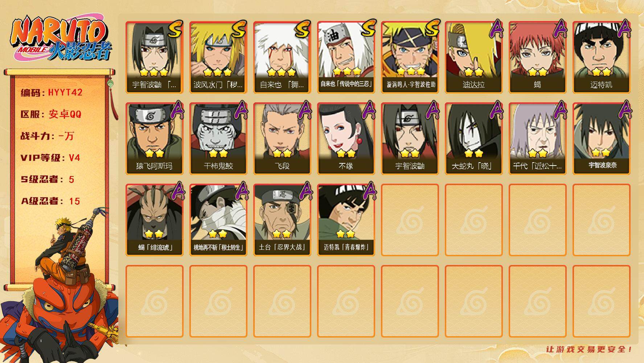Click the S rank badge on 波风水门 card
The width and height of the screenshot is (644, 363).
point(238,29)
